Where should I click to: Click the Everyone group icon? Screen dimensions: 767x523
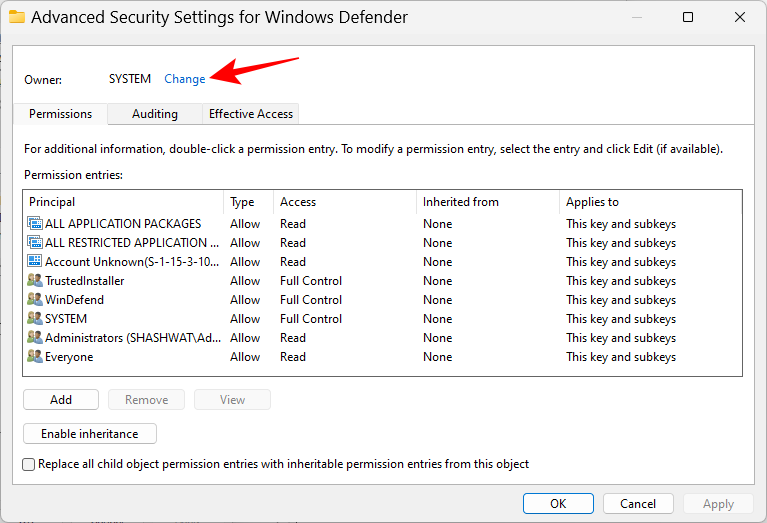coord(35,357)
